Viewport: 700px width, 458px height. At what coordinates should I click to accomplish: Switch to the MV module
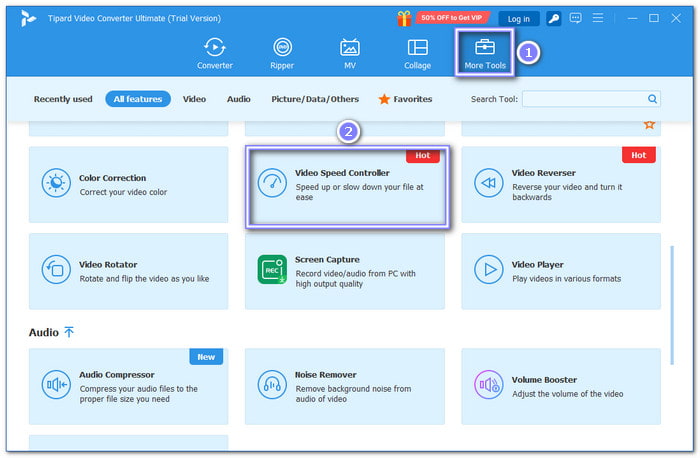350,54
